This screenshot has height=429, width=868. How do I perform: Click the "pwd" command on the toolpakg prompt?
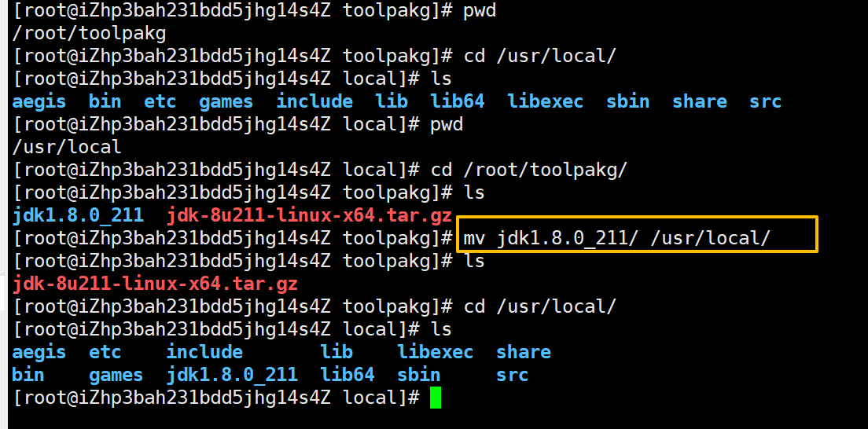(x=480, y=11)
